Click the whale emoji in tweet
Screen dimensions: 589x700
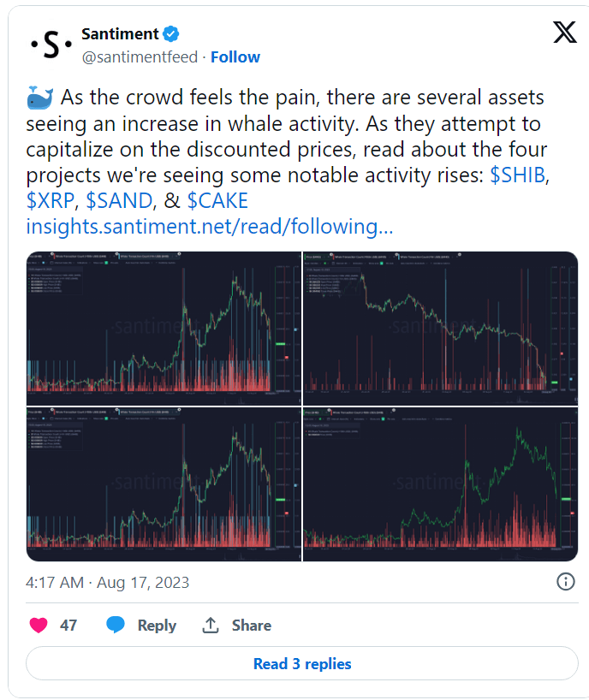39,98
